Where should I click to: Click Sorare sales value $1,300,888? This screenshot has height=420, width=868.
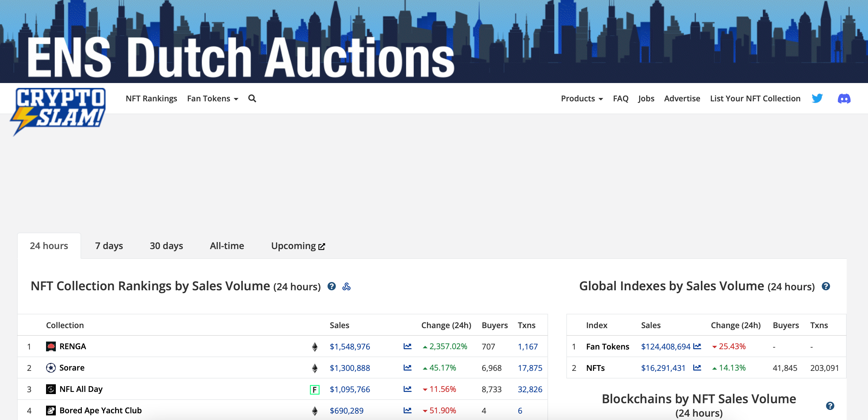tap(350, 368)
